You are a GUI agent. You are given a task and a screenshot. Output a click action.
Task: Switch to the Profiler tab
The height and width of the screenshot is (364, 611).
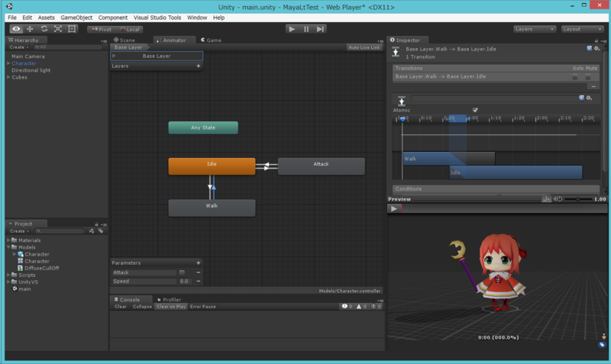click(x=169, y=299)
